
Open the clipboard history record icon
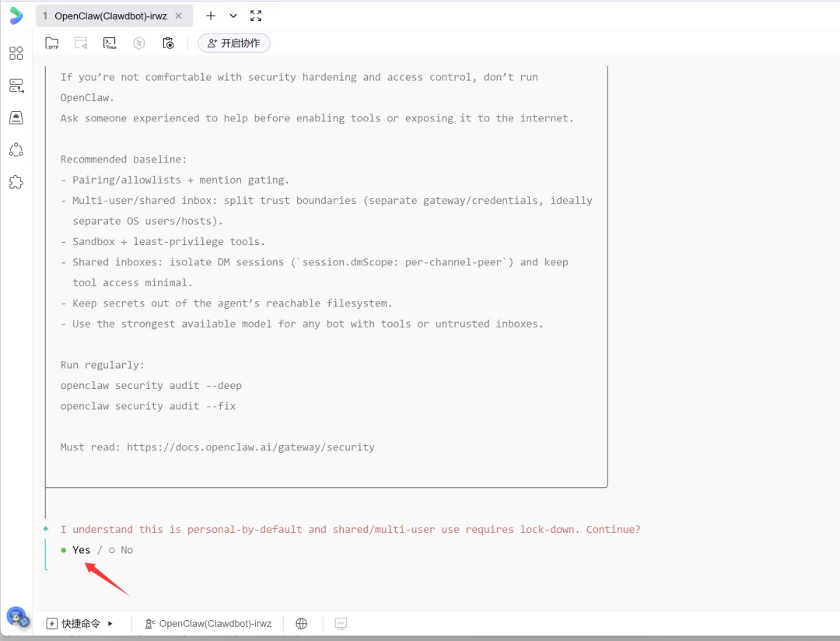coord(168,44)
